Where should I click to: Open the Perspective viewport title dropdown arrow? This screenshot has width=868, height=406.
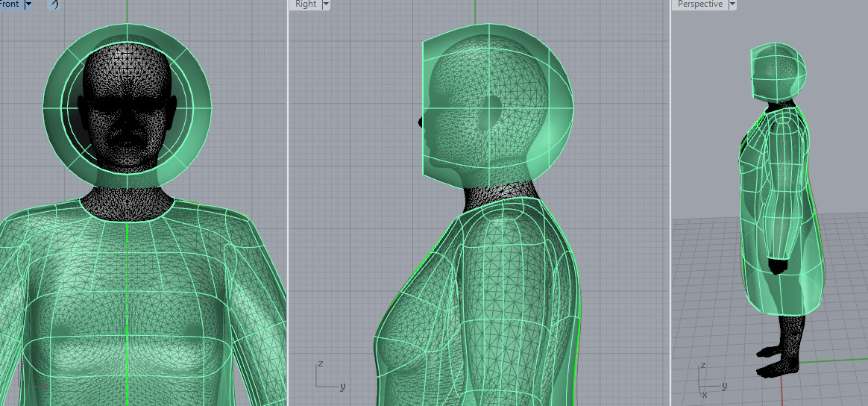[732, 4]
